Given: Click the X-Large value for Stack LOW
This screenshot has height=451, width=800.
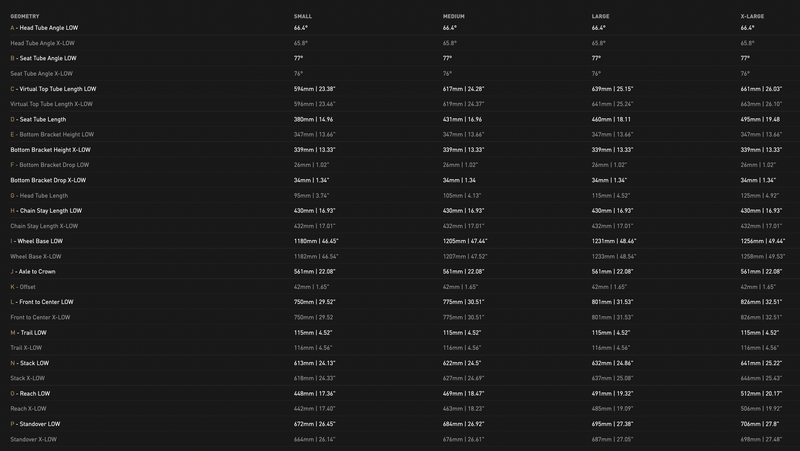Looking at the screenshot, I should (761, 363).
